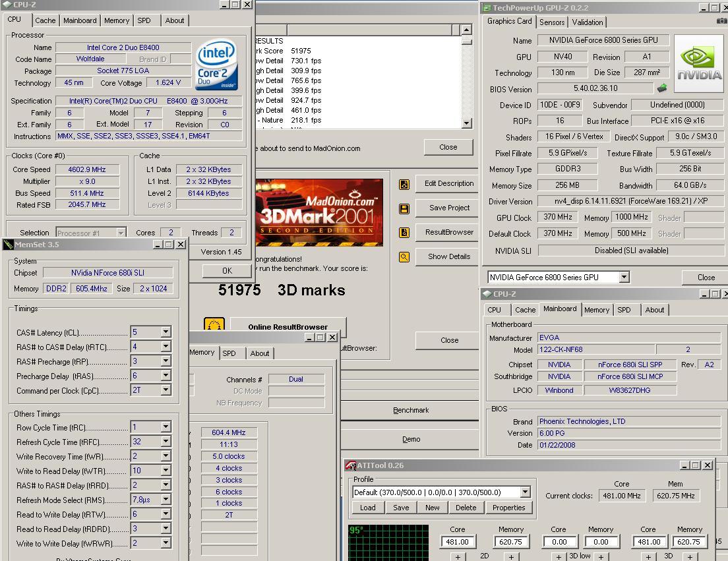Image resolution: width=728 pixels, height=561 pixels.
Task: Click 'NVidia NForce 680i SLI' chipset in MemSet
Action: tap(107, 273)
